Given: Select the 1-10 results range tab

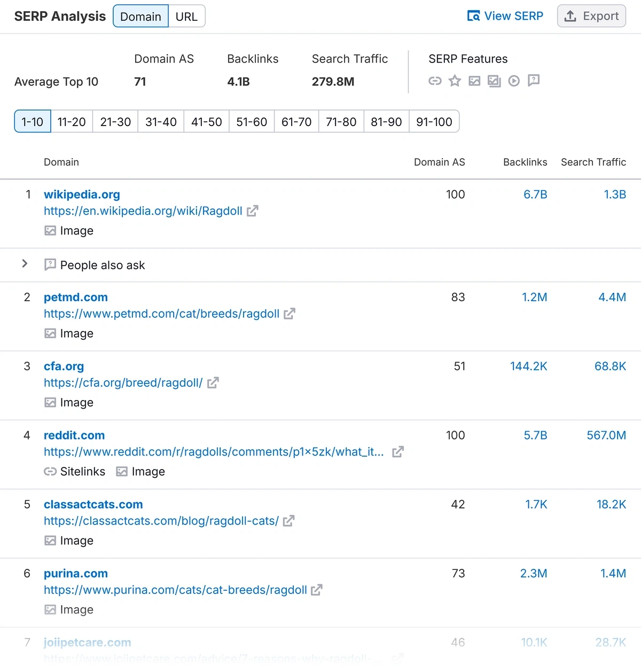Looking at the screenshot, I should (x=33, y=122).
